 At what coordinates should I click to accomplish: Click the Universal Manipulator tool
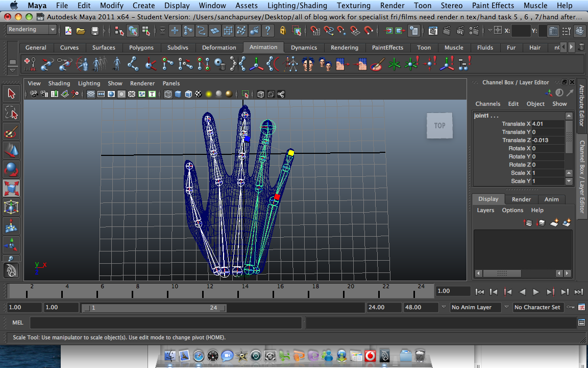[x=11, y=208]
